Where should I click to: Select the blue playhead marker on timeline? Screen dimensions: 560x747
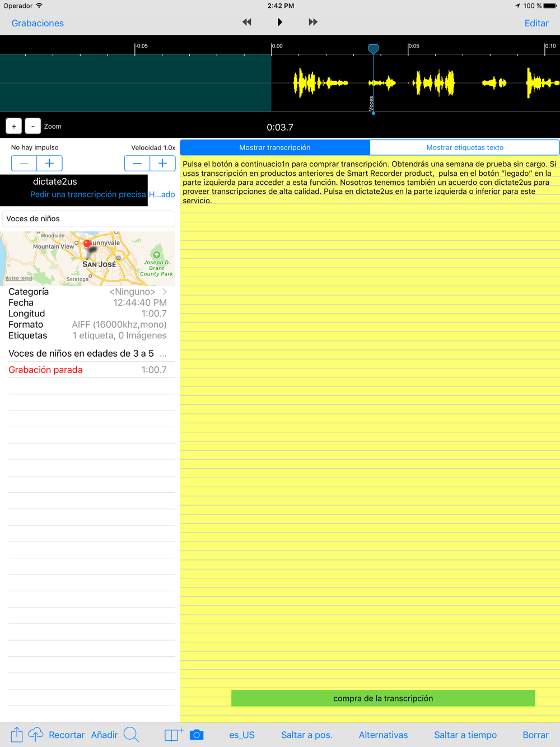[x=374, y=49]
